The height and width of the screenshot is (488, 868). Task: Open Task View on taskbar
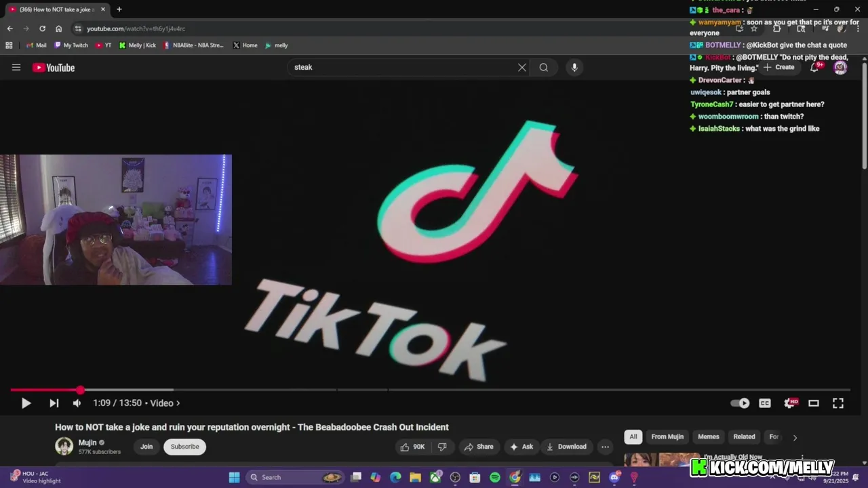pos(356,477)
